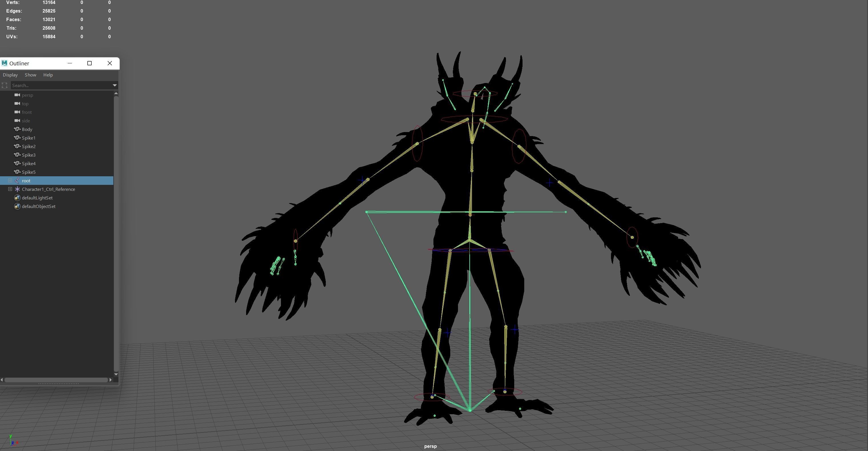The image size is (868, 451).
Task: Select the root node label
Action: [26, 181]
